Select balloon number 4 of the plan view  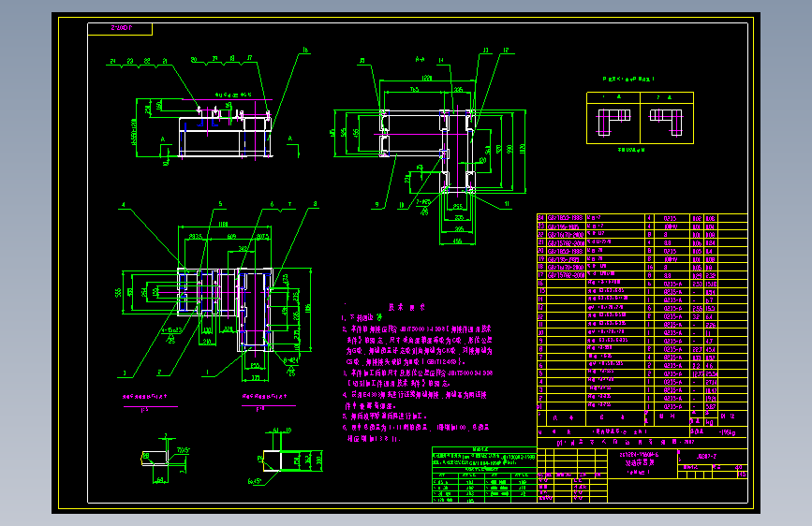124,205
